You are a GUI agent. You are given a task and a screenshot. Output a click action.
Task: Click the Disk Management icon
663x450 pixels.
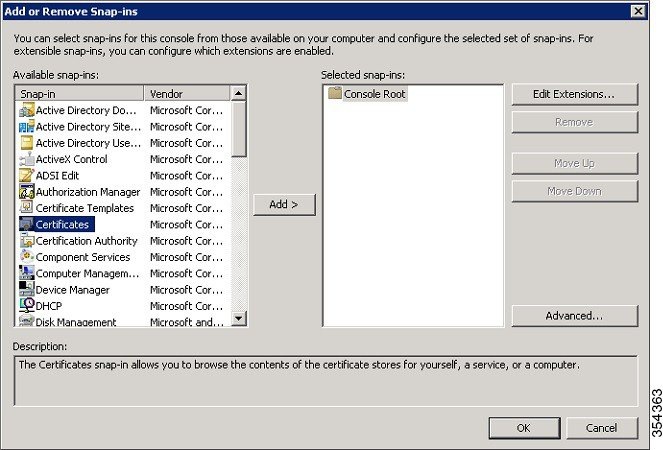pyautogui.click(x=27, y=321)
